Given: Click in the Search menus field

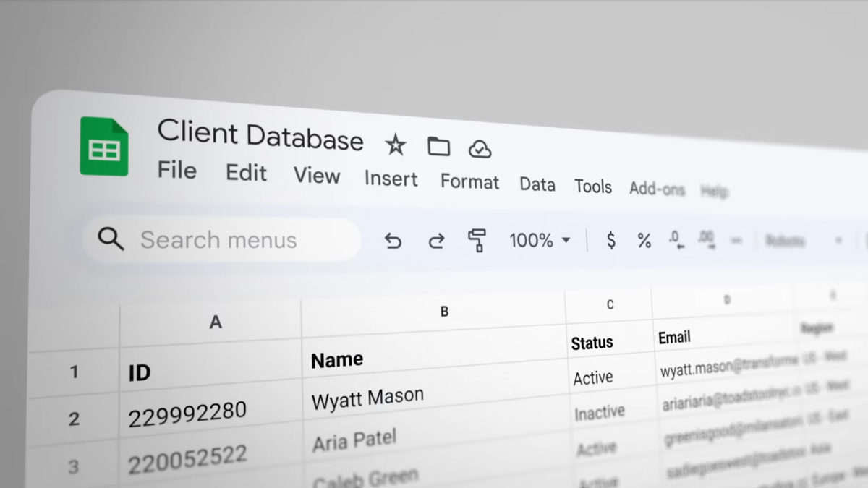Looking at the screenshot, I should point(222,239).
